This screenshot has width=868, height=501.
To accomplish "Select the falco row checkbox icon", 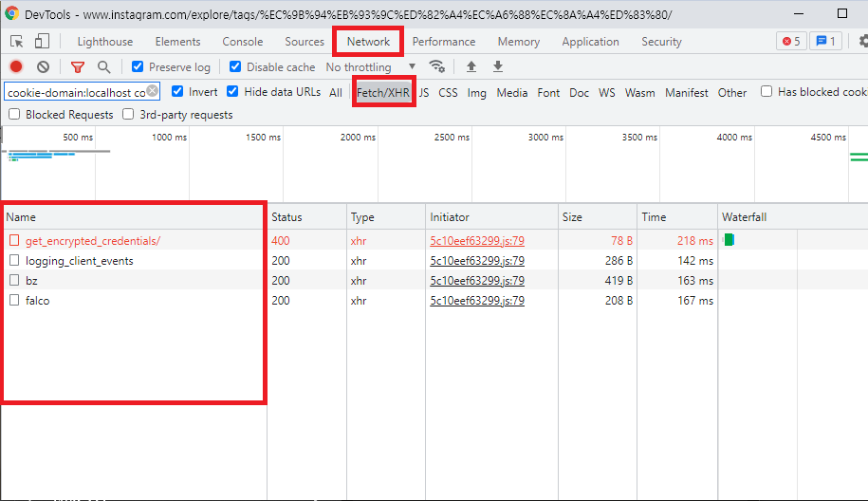I will [x=14, y=300].
